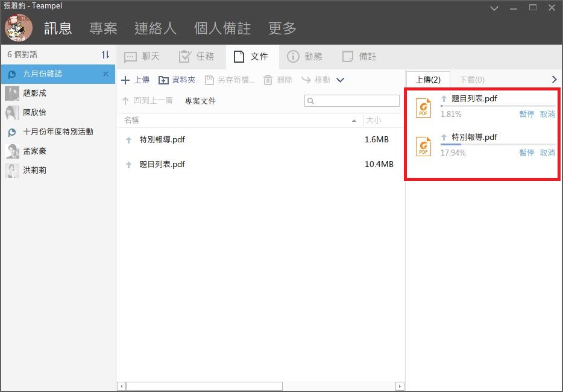Switch to the 任務 tab
Image resolution: width=563 pixels, height=392 pixels.
pos(197,57)
